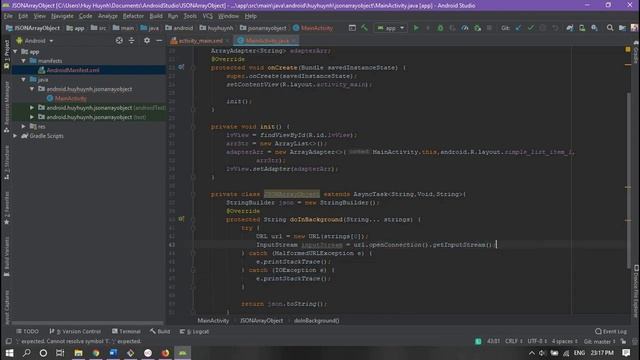Collapse the app module node
The width and height of the screenshot is (640, 360).
(x=16, y=52)
